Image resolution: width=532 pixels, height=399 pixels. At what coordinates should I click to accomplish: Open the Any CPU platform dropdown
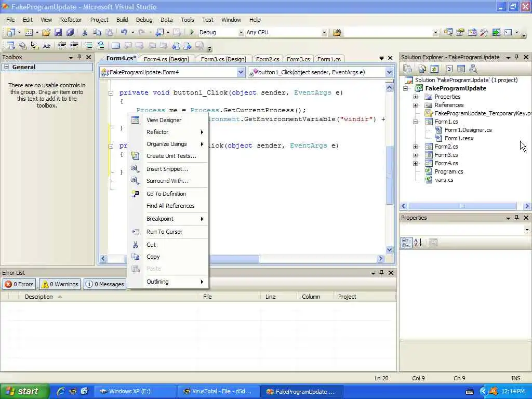pyautogui.click(x=324, y=33)
